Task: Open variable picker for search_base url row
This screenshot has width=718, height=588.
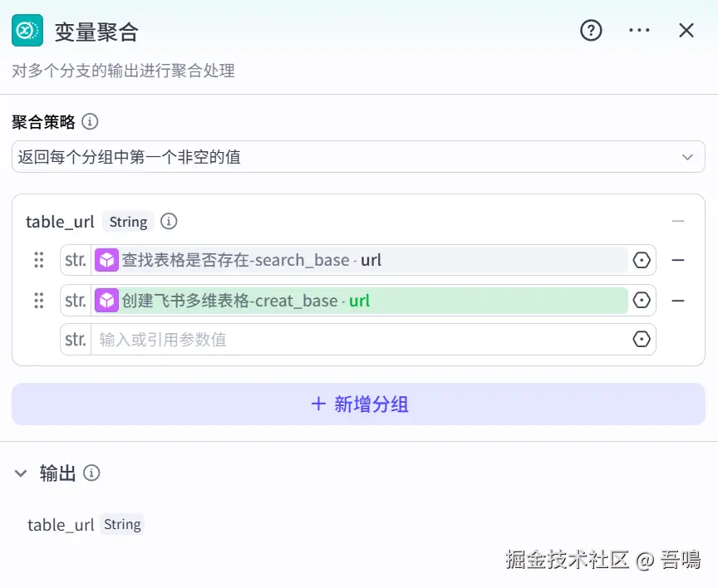Action: pos(641,260)
